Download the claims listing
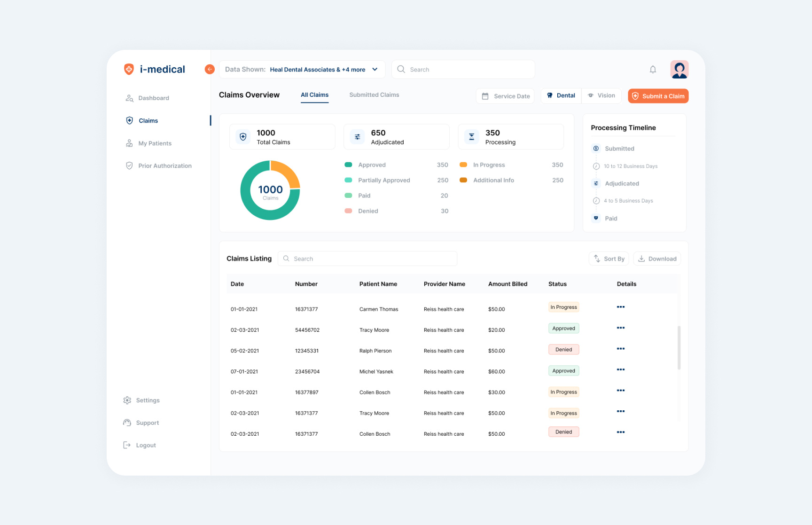Screen dimensions: 812x525 657,259
